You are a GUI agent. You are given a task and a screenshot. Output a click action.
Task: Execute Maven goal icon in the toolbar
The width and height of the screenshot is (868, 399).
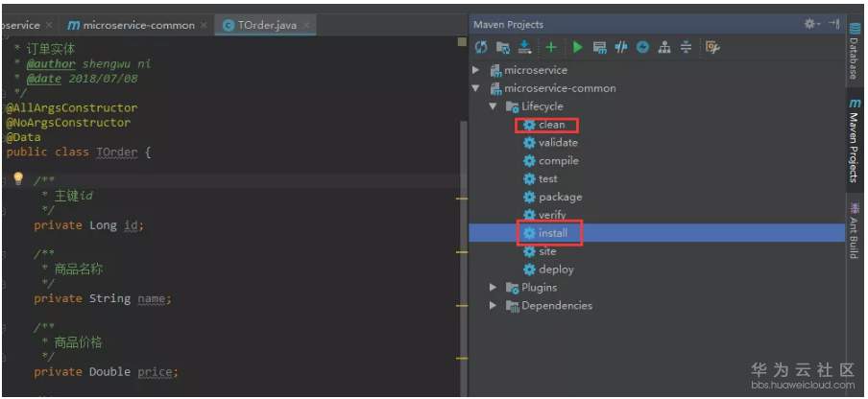[x=599, y=48]
